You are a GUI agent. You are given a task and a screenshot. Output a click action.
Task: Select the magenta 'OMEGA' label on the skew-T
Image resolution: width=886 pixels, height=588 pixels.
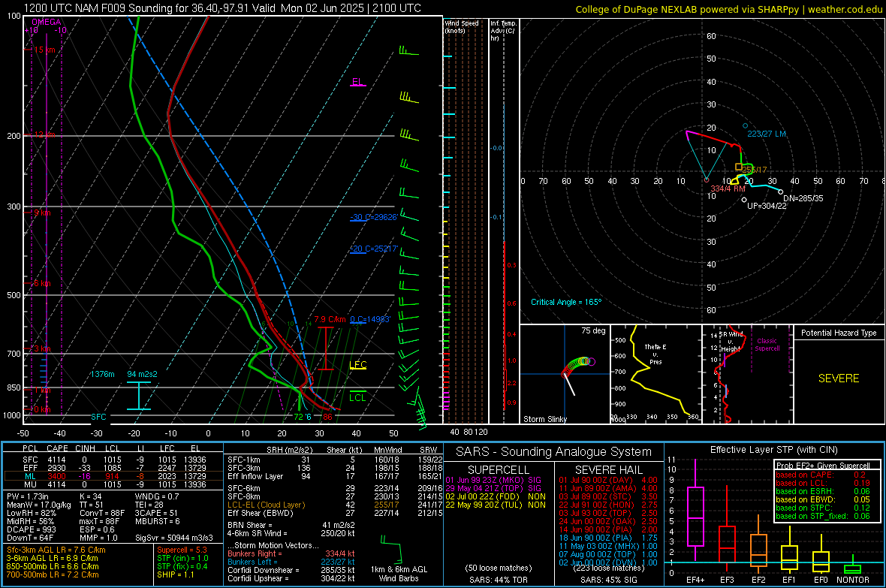point(47,22)
